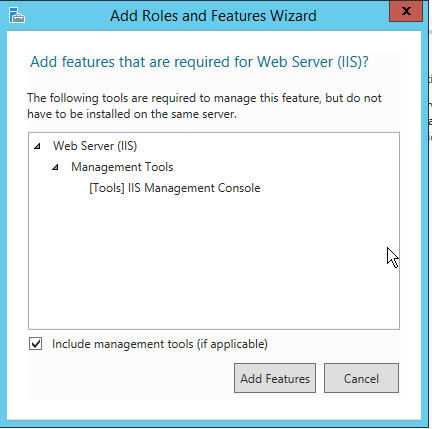Collapse the Web Server (IIS) triangle
This screenshot has height=429, width=432.
pyautogui.click(x=37, y=146)
